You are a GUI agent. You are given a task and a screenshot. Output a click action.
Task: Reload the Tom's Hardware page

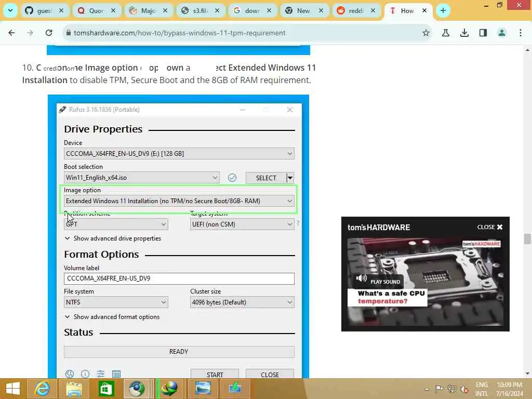49,33
